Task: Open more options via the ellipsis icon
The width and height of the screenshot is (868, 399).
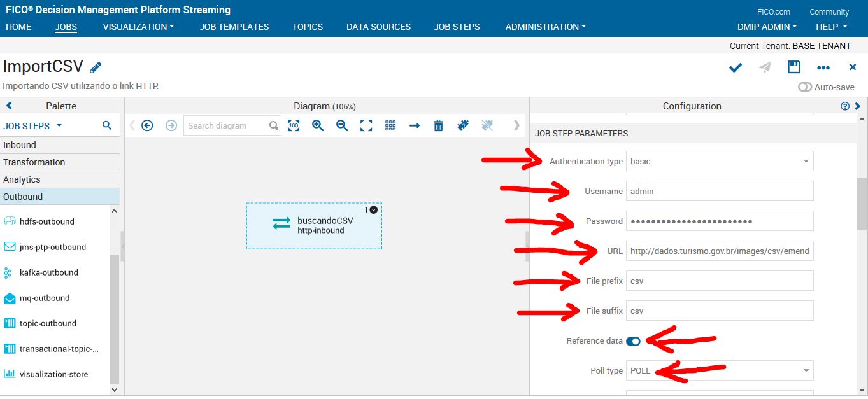Action: [823, 67]
